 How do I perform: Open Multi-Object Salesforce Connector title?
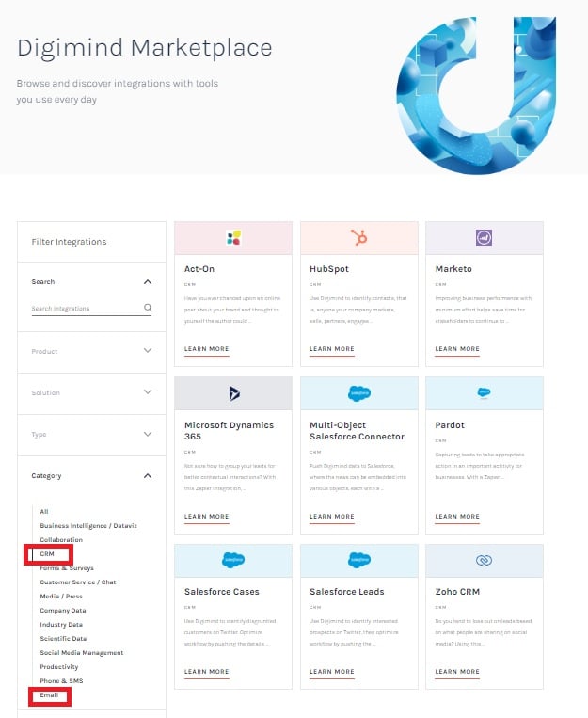click(358, 431)
